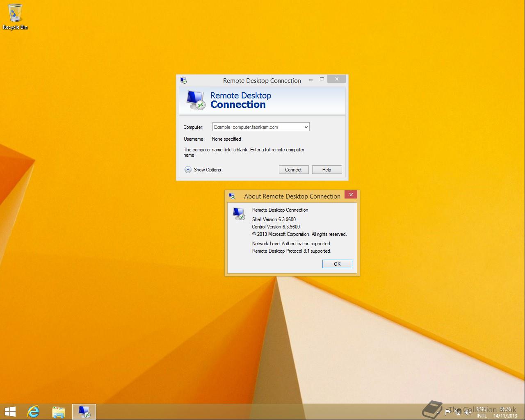This screenshot has width=525, height=420.
Task: Click the network icon in the system tray
Action: pos(458,412)
